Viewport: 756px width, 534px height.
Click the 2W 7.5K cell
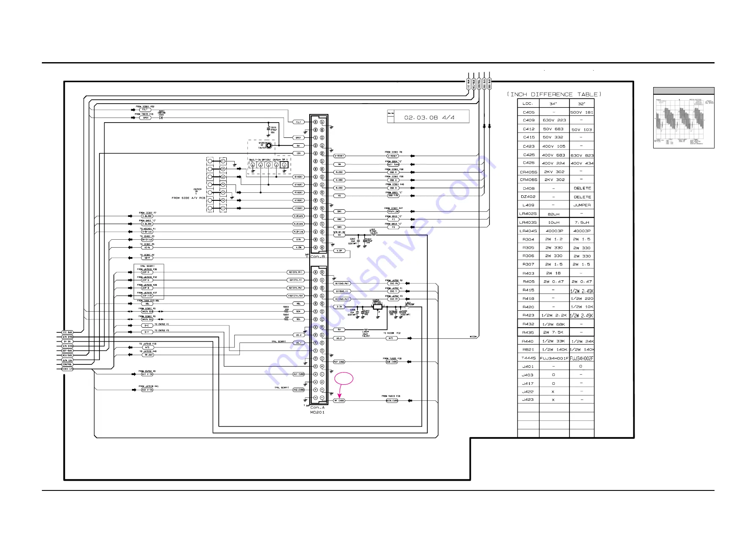pos(553,332)
